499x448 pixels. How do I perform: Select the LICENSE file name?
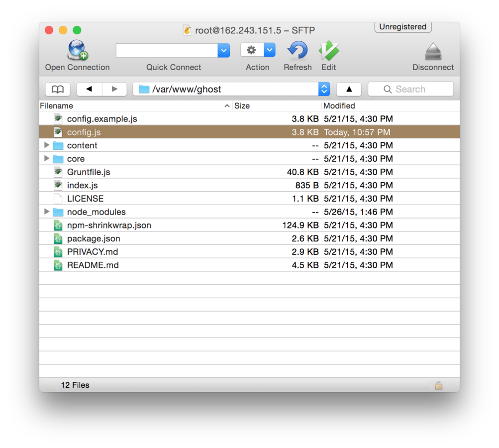[x=85, y=199]
